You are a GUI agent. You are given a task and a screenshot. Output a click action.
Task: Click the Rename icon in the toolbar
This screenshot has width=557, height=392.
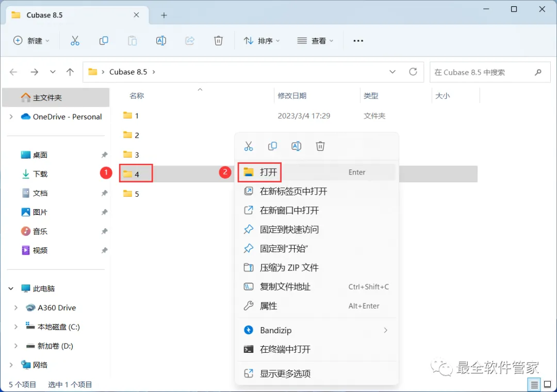161,41
